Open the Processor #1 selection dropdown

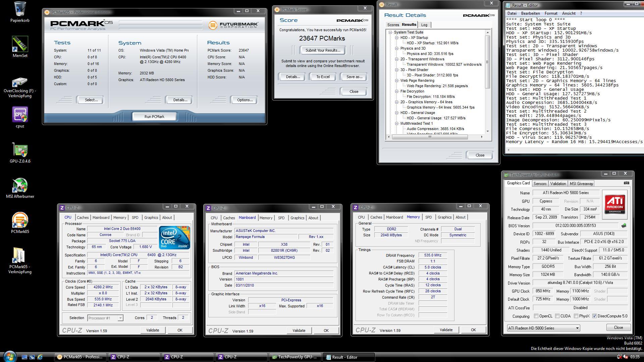click(105, 318)
